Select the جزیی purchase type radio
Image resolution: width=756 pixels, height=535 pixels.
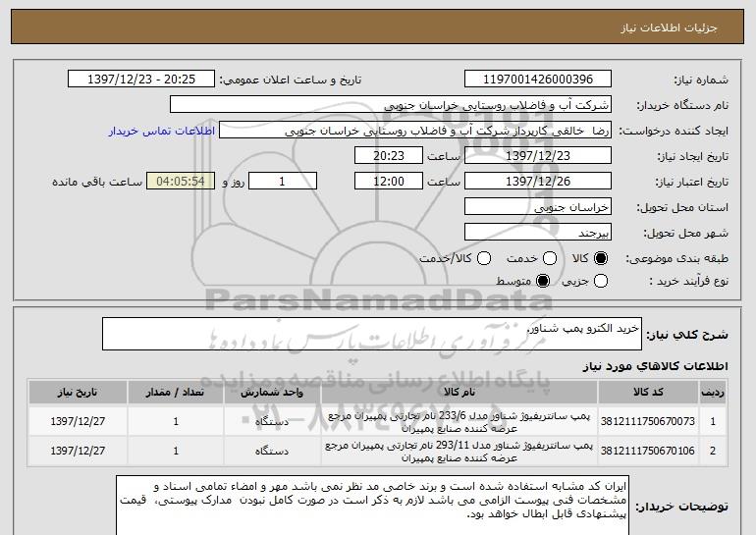coord(601,281)
